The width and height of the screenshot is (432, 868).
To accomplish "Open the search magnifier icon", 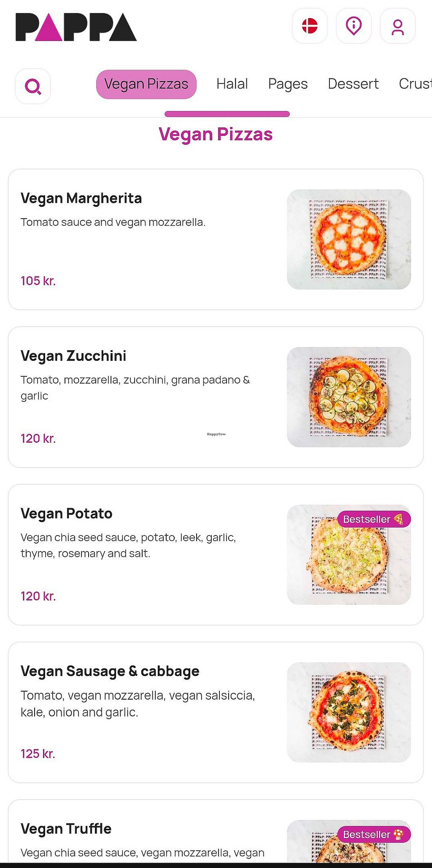I will 33,87.
